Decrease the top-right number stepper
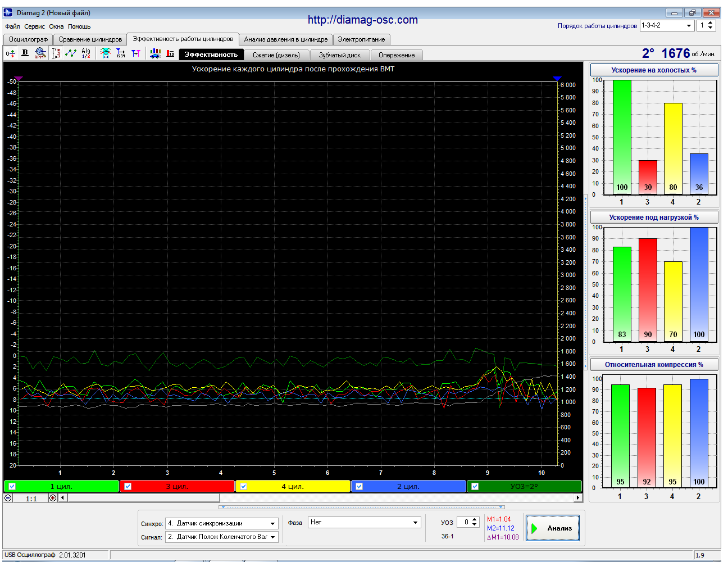This screenshot has width=728, height=562. (710, 28)
